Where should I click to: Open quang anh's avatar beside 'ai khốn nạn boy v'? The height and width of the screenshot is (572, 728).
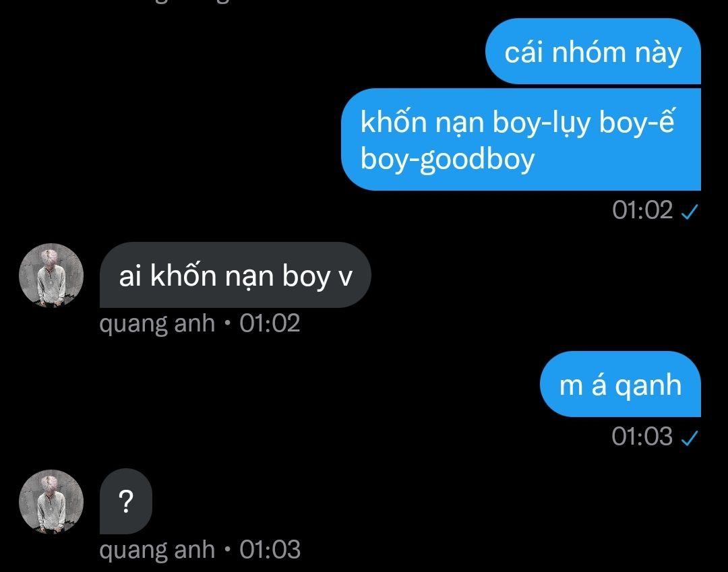pyautogui.click(x=51, y=276)
